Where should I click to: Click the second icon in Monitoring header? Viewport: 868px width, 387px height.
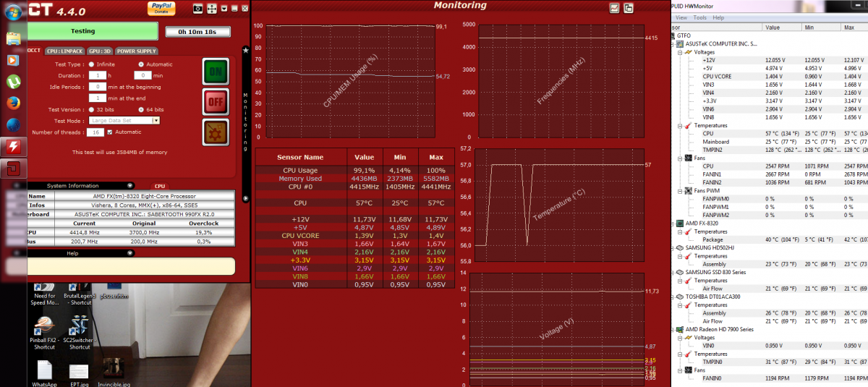(629, 8)
